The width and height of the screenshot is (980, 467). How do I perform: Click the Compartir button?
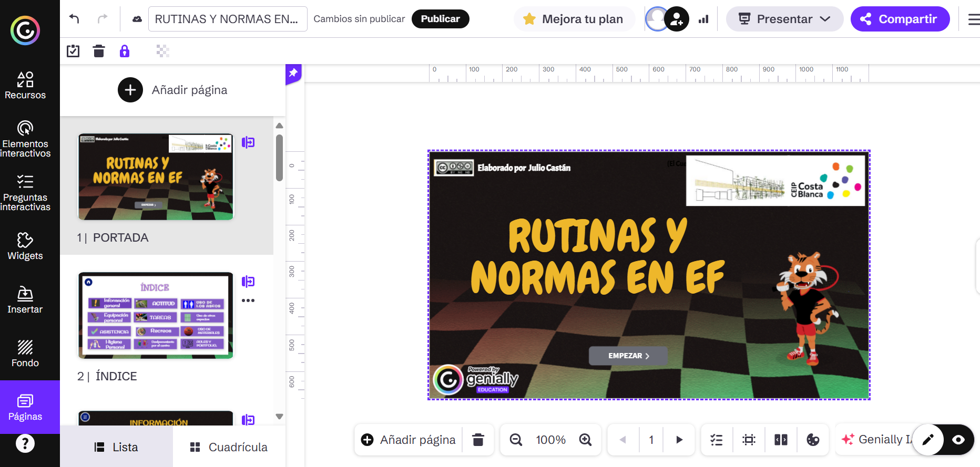coord(900,19)
